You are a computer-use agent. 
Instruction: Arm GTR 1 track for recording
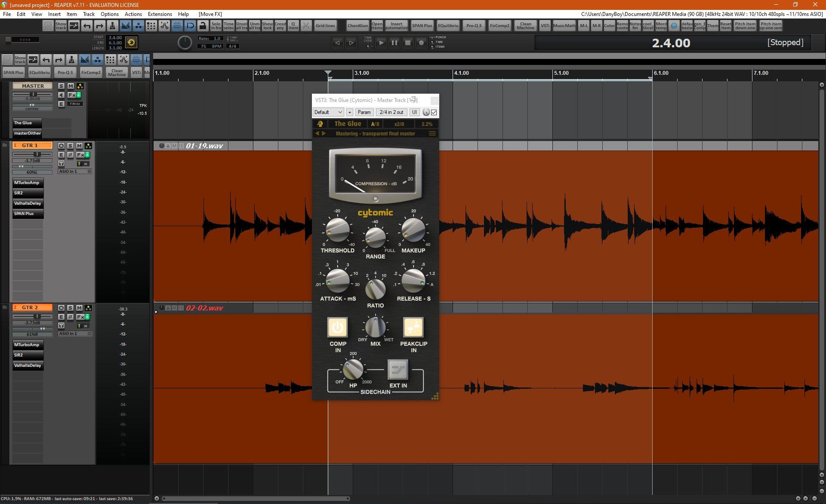tap(61, 146)
